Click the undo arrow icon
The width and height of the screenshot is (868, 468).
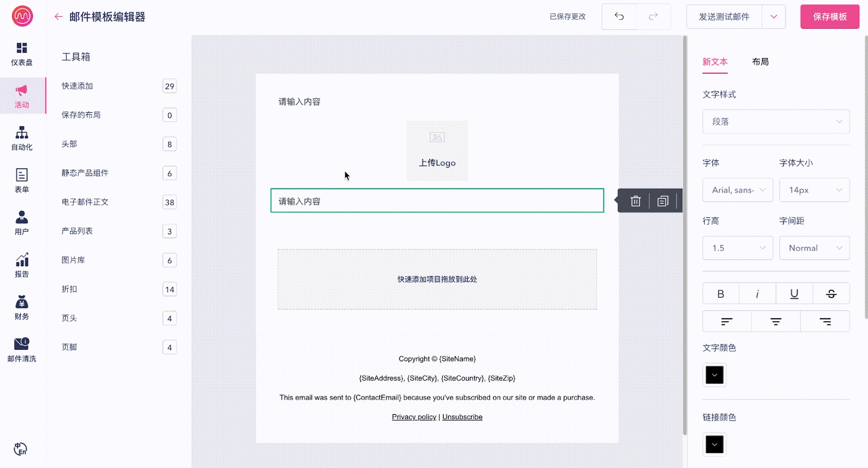point(619,16)
